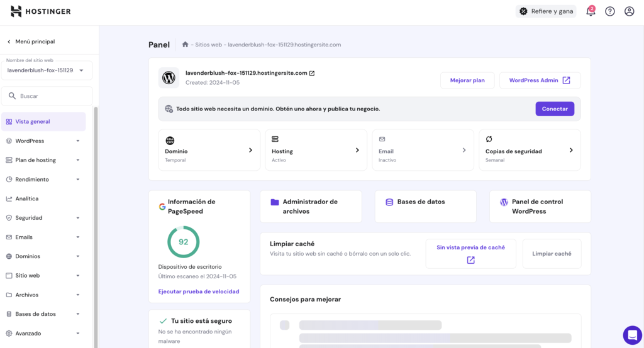
Task: Click the Buscar search field
Action: pos(50,96)
